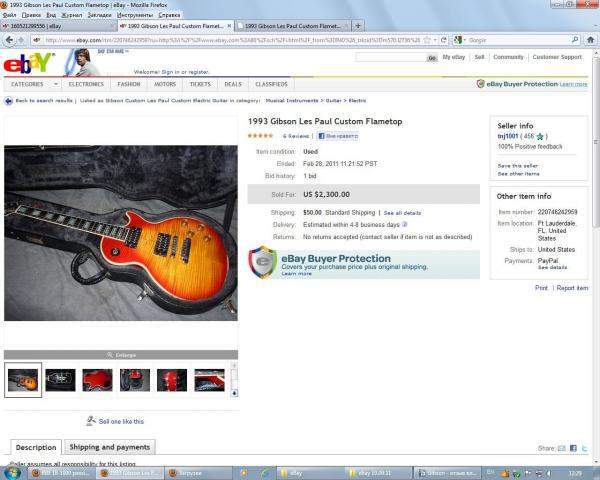Viewport: 600px width, 480px height.
Task: Open the CATEGORIES dropdown arrow
Action: 55,84
